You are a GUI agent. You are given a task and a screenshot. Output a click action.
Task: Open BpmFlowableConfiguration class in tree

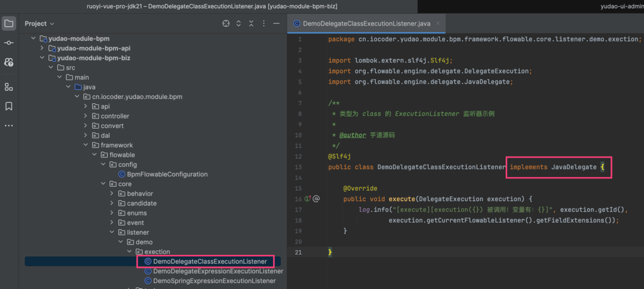pyautogui.click(x=167, y=174)
